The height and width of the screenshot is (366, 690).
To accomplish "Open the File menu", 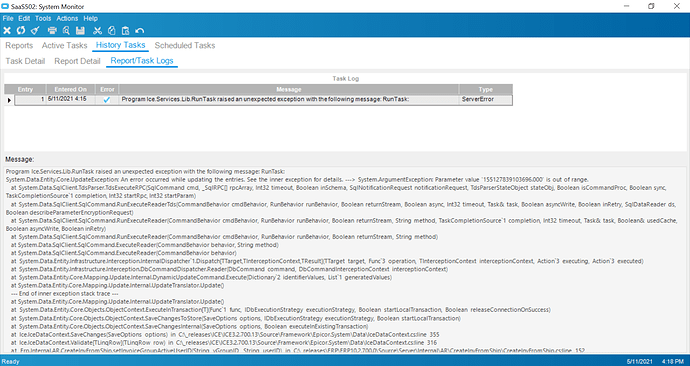I will click(x=8, y=18).
